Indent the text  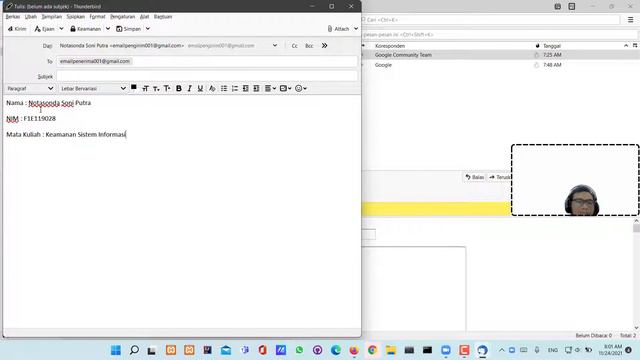click(256, 89)
